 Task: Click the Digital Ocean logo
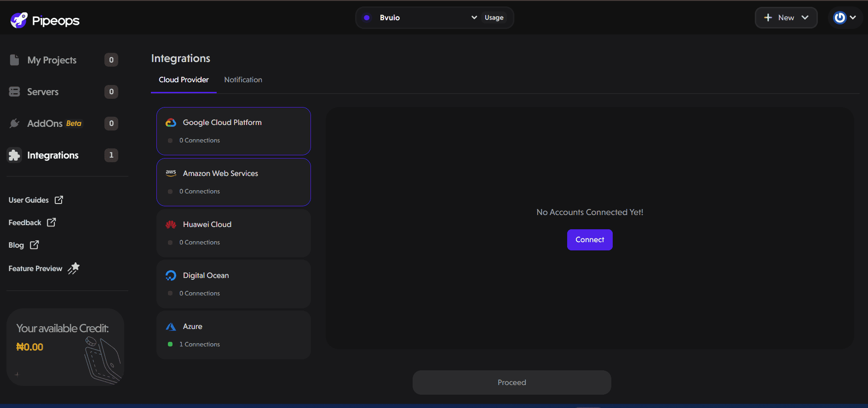171,275
